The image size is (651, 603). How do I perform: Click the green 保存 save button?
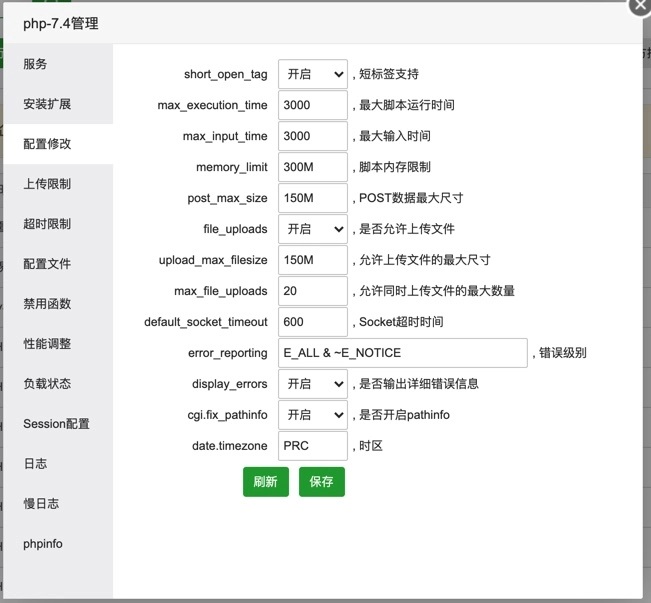coord(321,481)
